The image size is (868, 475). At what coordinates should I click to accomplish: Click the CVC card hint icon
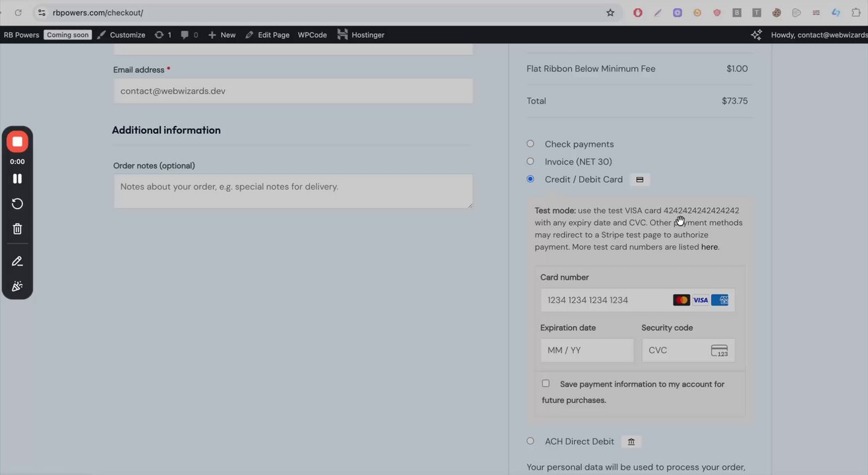point(720,350)
